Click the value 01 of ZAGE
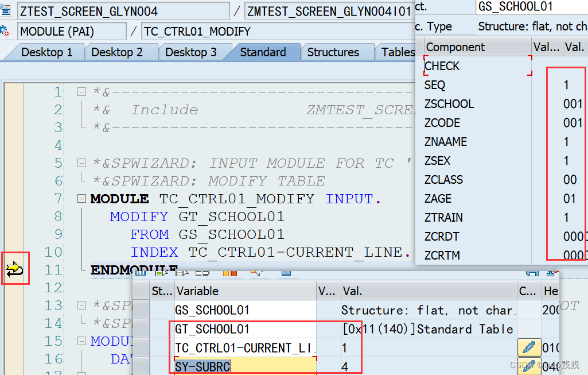This screenshot has height=375, width=588. 569,199
